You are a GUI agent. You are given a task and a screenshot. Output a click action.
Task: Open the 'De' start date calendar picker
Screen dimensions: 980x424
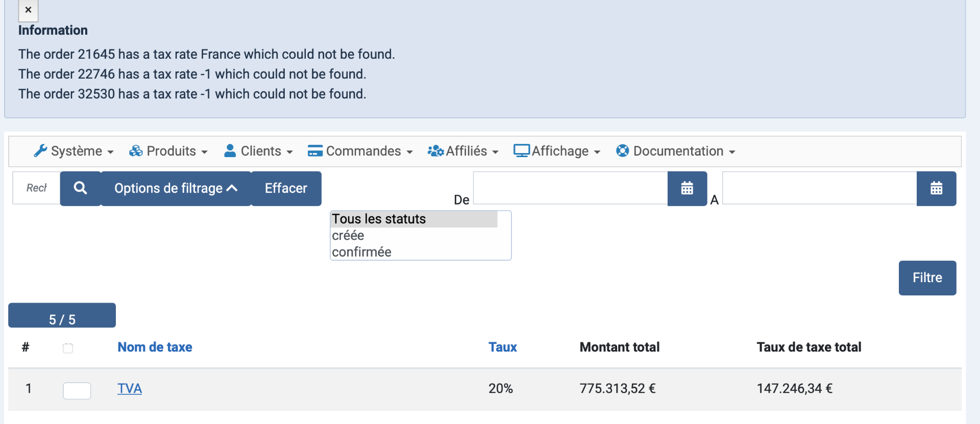[687, 188]
